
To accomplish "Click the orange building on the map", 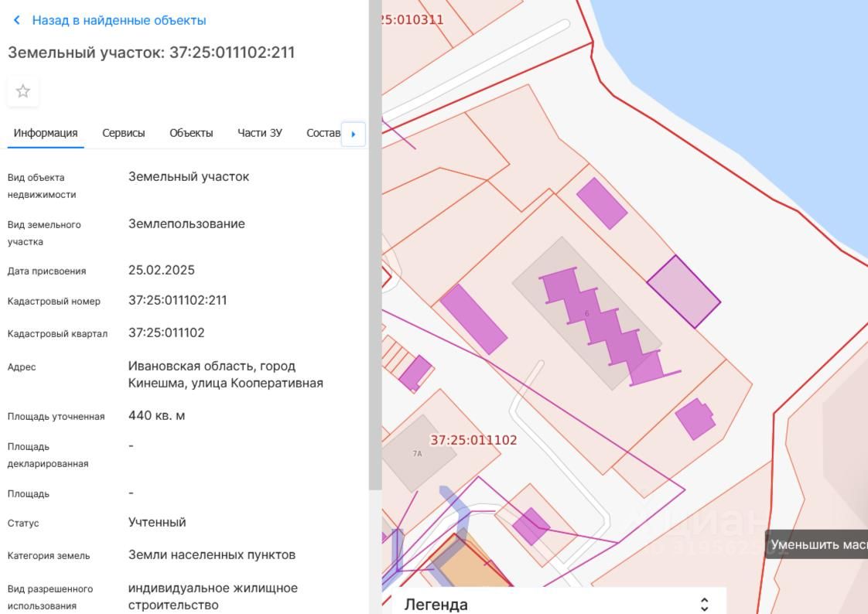I will pyautogui.click(x=470, y=565).
